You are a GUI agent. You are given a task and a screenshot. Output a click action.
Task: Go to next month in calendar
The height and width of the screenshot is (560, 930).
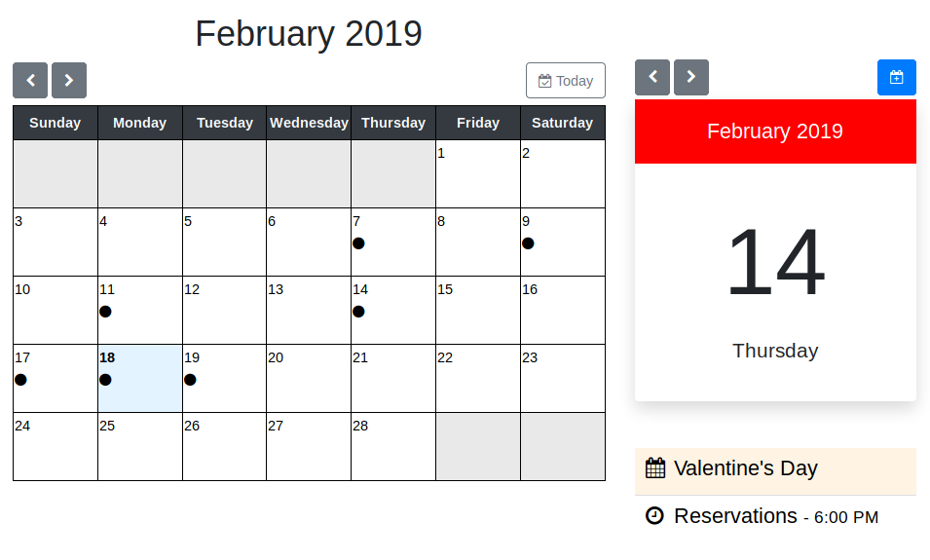pyautogui.click(x=69, y=80)
